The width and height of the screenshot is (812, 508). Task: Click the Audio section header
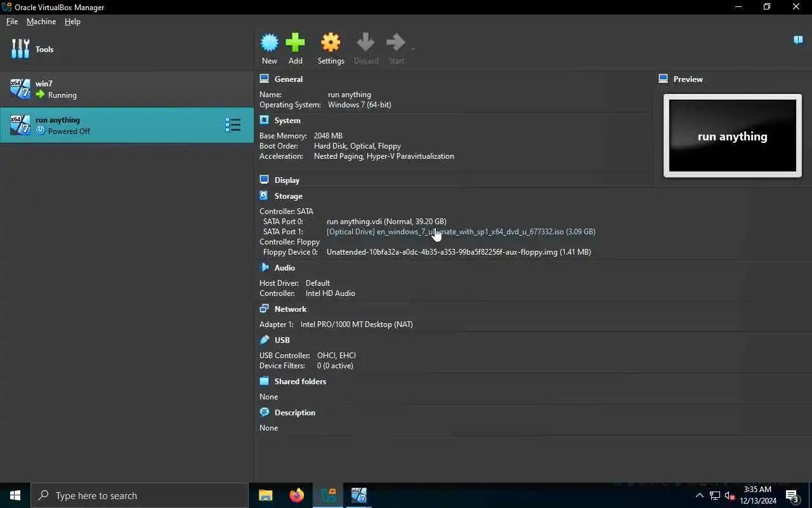click(x=285, y=268)
